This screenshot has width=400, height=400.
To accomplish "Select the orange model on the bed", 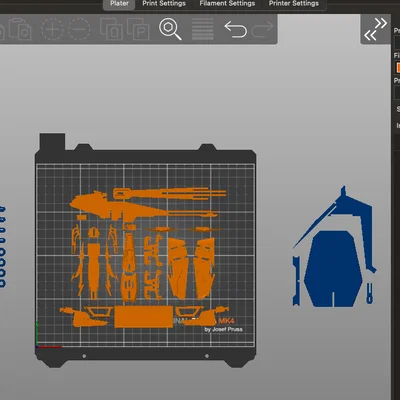I will [149, 258].
